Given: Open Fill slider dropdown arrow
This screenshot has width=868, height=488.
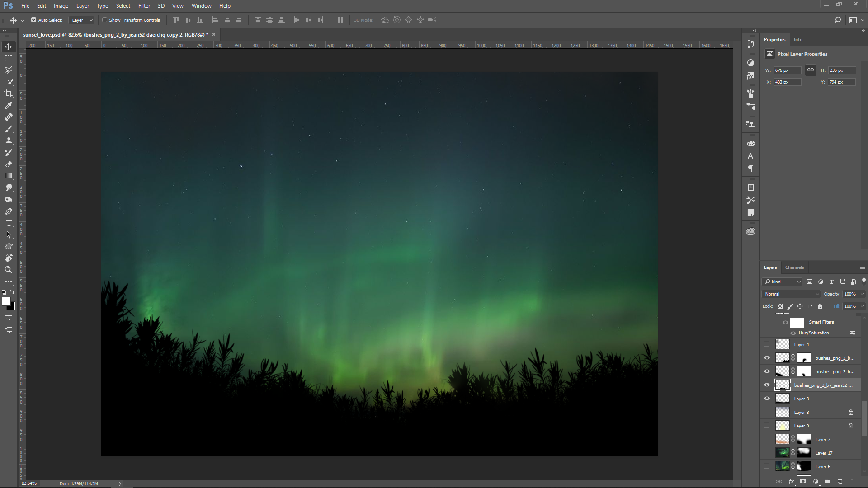Looking at the screenshot, I should point(862,306).
